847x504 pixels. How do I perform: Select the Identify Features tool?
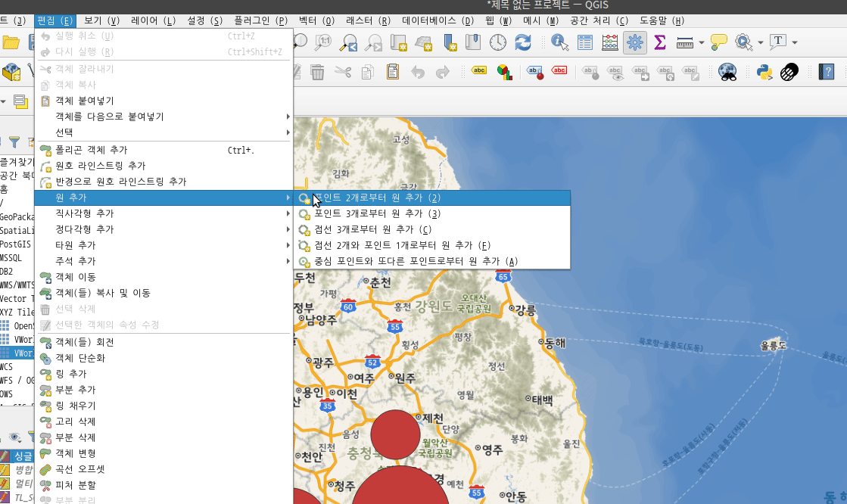(x=559, y=42)
